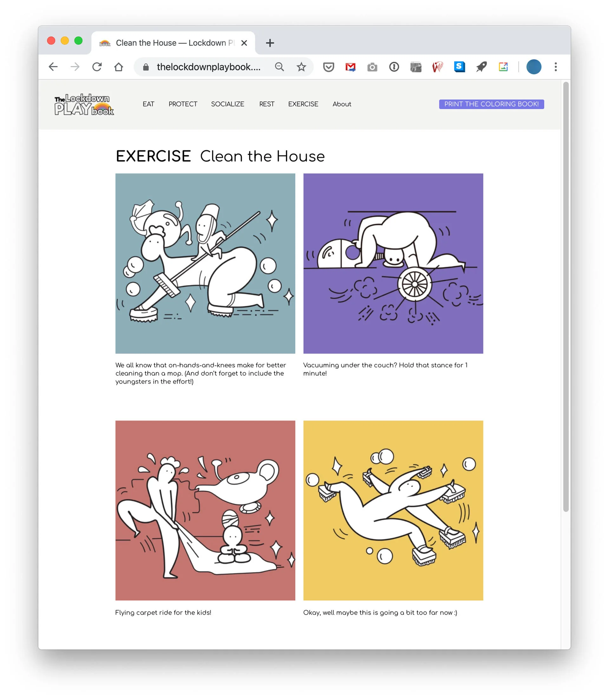Go to the SOCIALIZE section
This screenshot has width=609, height=700.
click(x=227, y=104)
